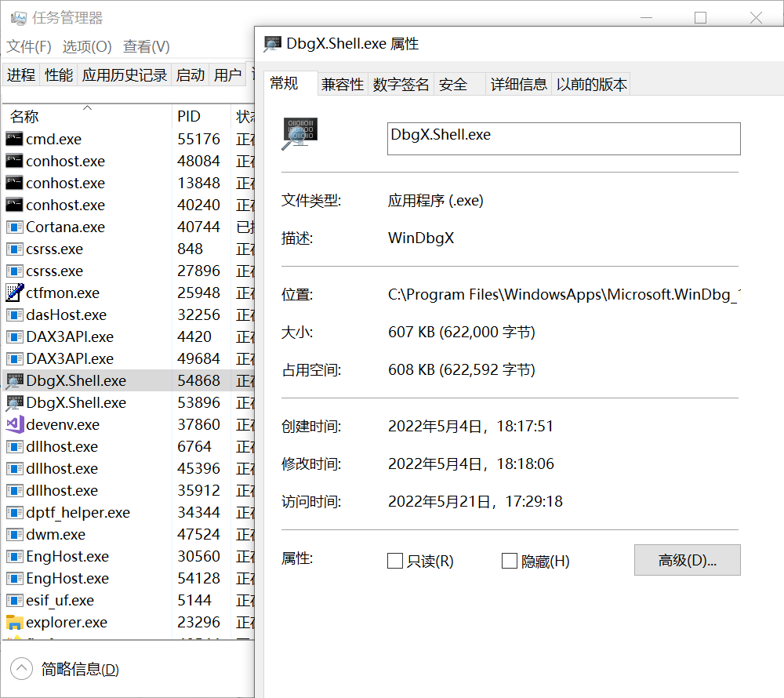Screen dimensions: 784x698
Task: Click the dwm.exe process icon
Action: point(14,535)
